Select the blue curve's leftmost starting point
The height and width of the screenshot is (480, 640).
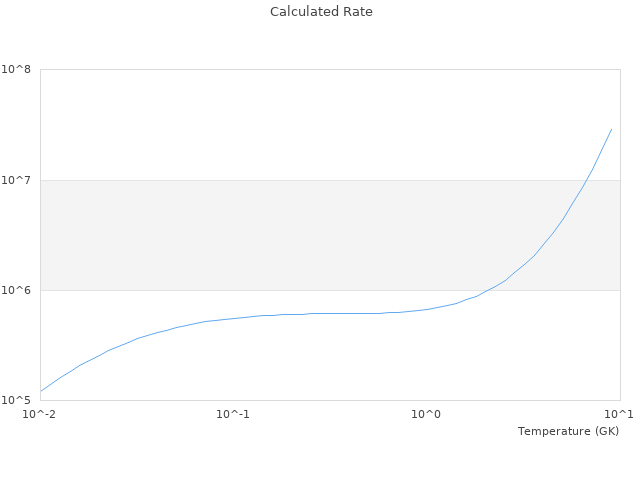(x=41, y=391)
